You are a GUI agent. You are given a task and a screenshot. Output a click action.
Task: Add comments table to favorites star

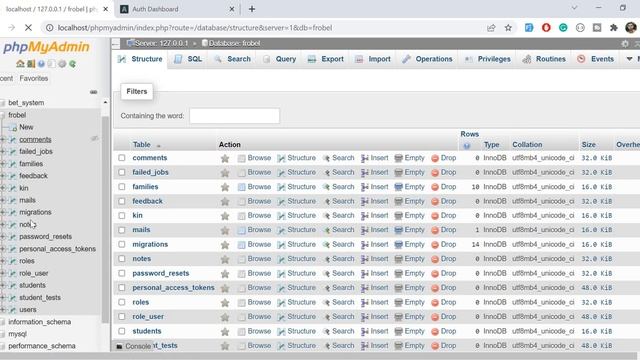225,158
